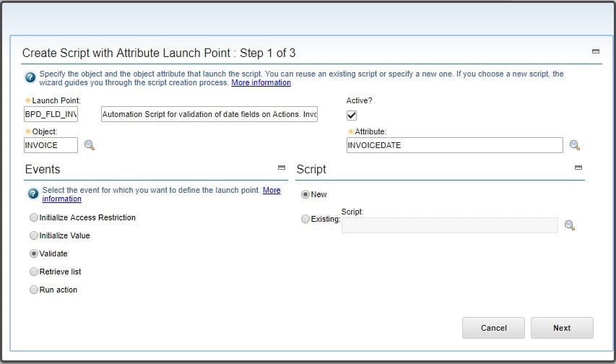Click the 'Events' section heading
616x364 pixels.
coord(43,170)
